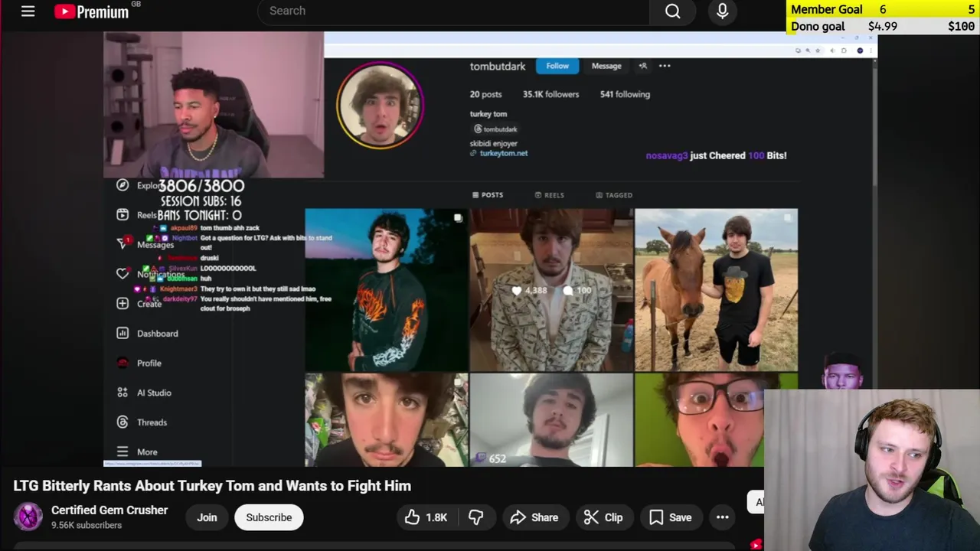
Task: Click the '9.56K subscribers' text
Action: coord(87,525)
